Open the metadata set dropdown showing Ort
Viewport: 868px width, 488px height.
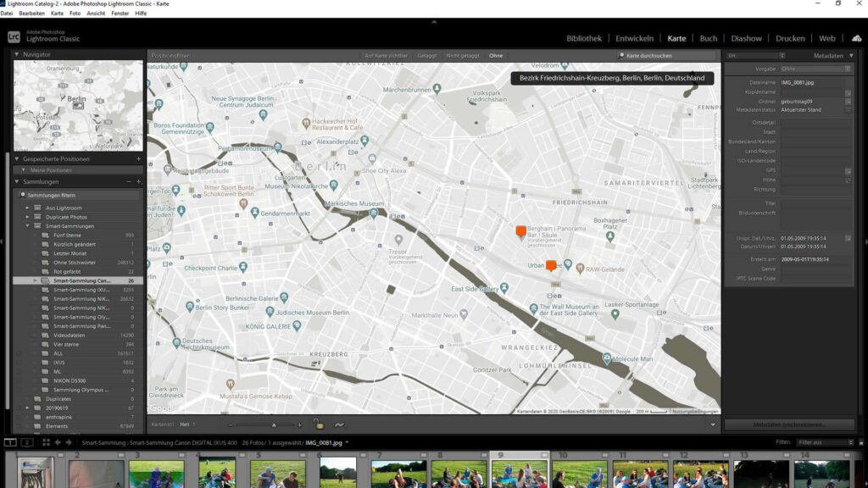756,56
